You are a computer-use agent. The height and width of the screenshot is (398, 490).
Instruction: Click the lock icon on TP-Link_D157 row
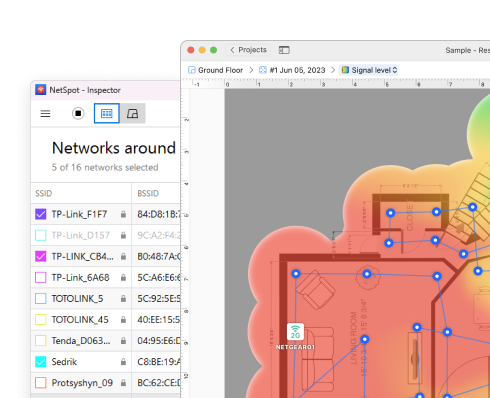[123, 235]
